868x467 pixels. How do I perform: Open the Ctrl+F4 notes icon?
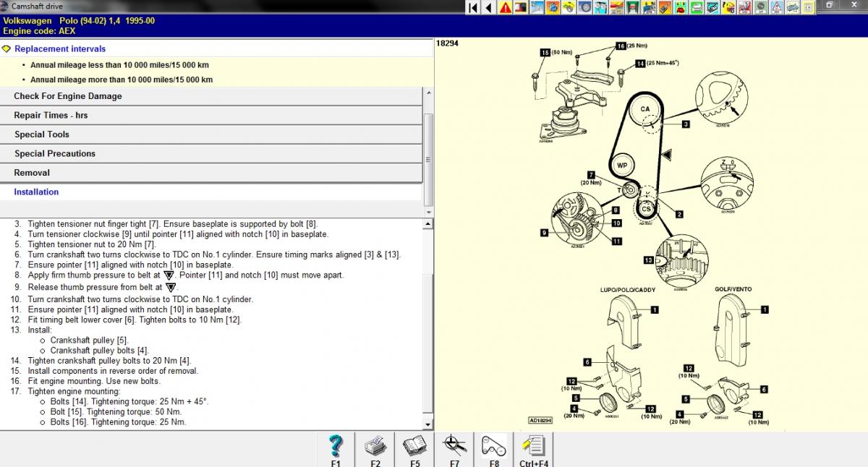point(533,445)
